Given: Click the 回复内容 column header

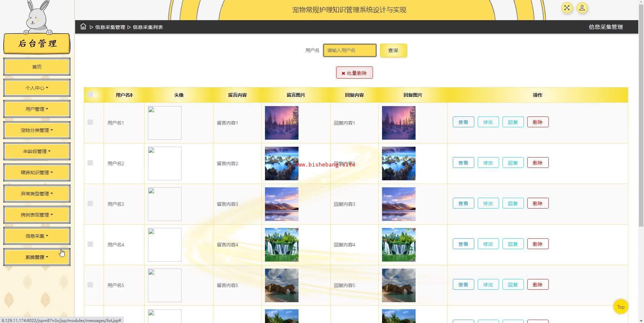Looking at the screenshot, I should (x=355, y=95).
